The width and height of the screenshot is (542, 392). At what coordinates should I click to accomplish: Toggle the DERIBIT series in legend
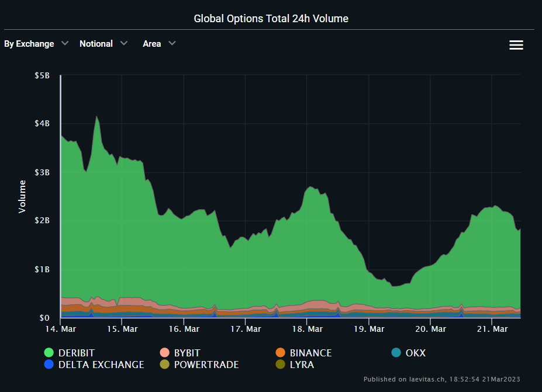(70, 353)
